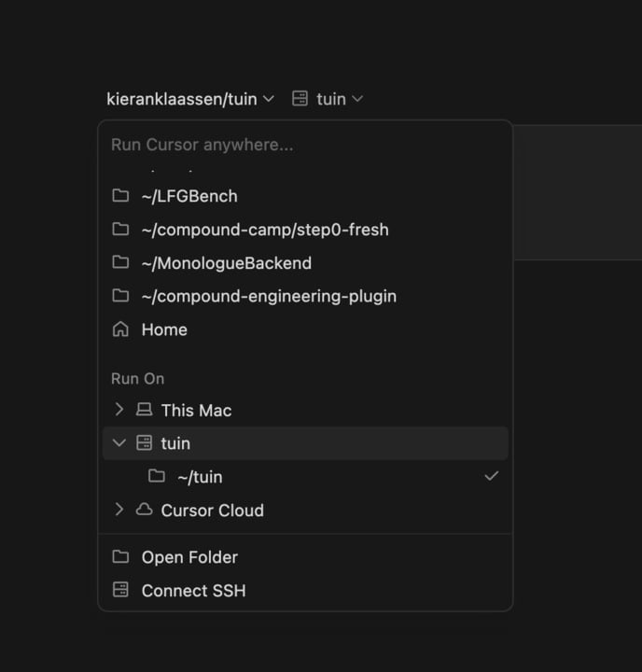Select Cursor Cloud as run target
The width and height of the screenshot is (642, 672).
[305, 510]
